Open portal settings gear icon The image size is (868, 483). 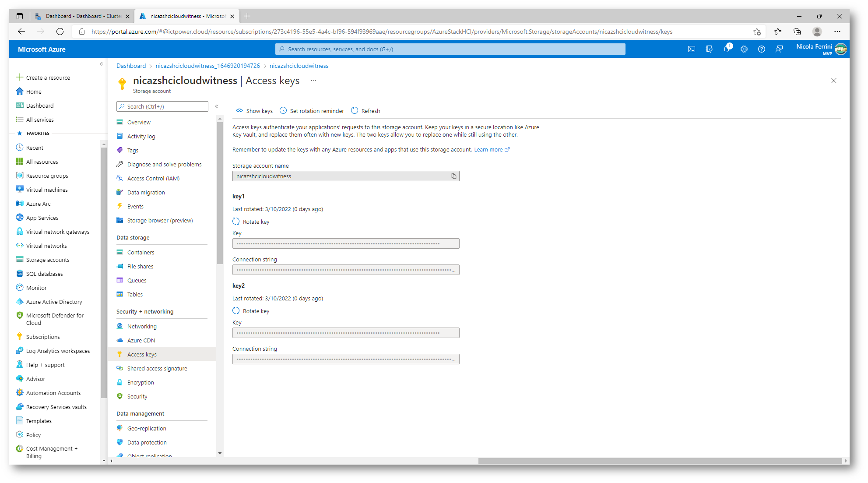[744, 49]
